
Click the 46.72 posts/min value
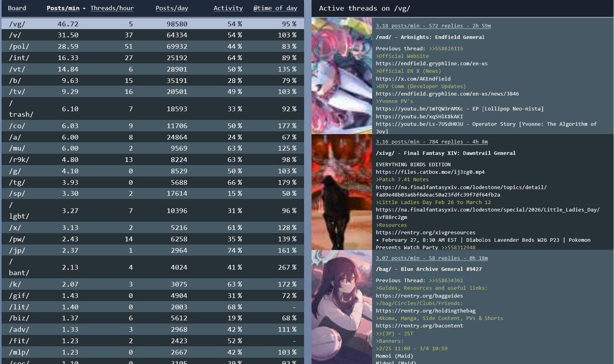pyautogui.click(x=68, y=24)
